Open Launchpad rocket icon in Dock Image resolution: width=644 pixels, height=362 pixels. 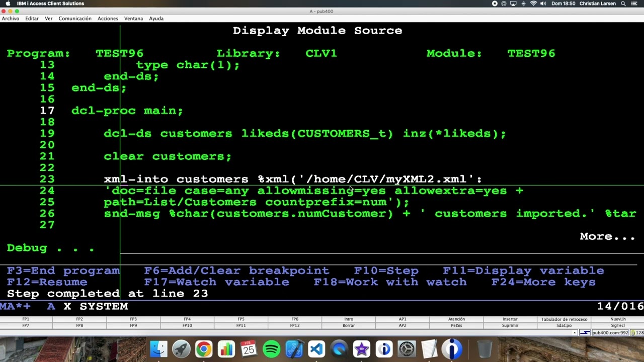181,349
